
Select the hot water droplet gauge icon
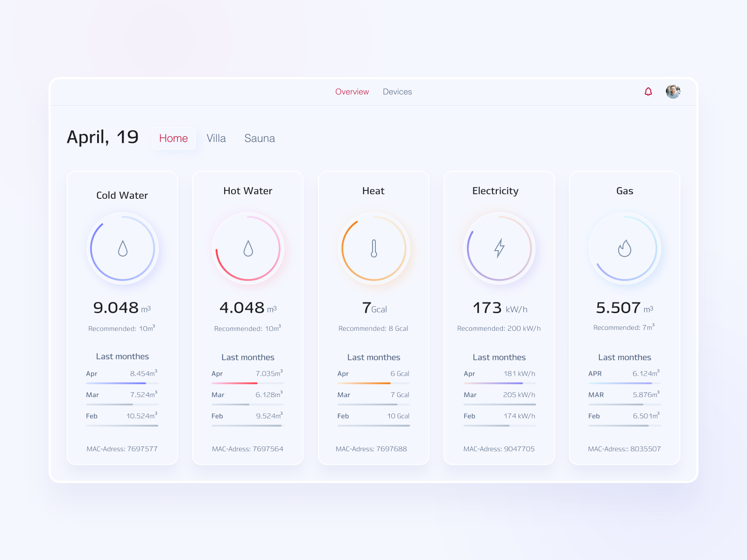[247, 249]
